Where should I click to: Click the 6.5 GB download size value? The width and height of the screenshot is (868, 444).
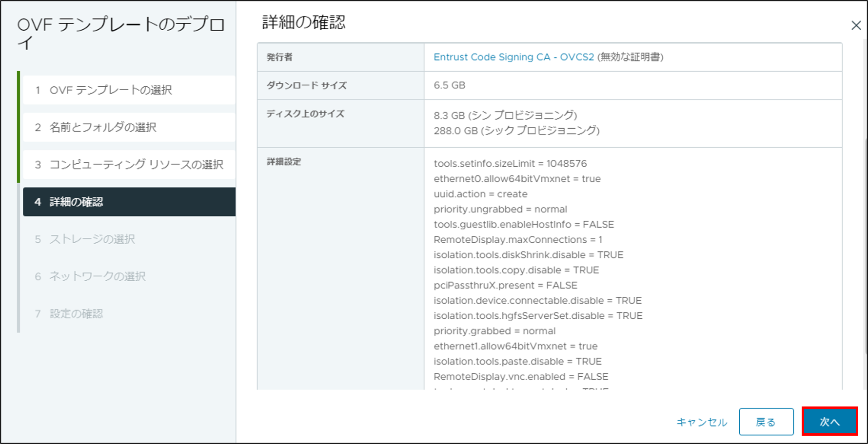click(x=450, y=85)
